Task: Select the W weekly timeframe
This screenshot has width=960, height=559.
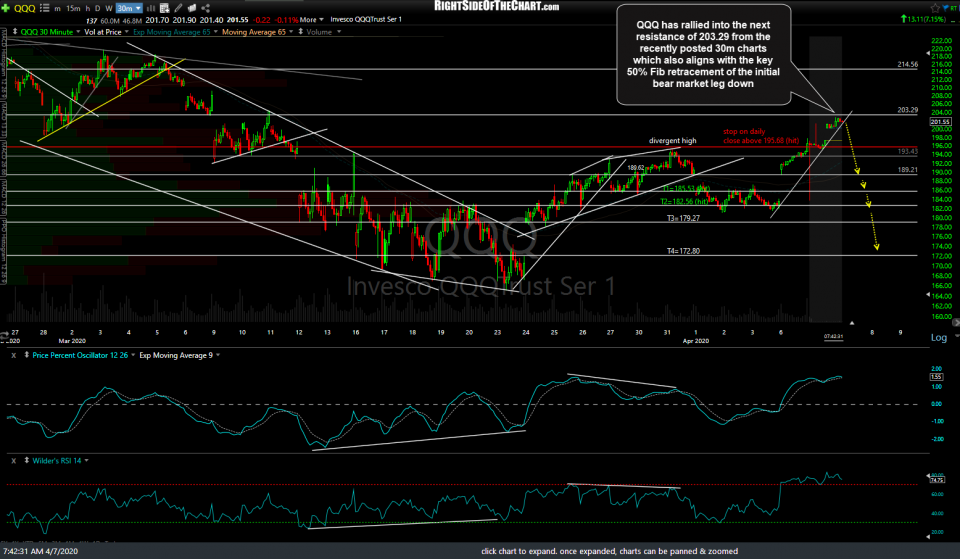Action: [x=109, y=8]
